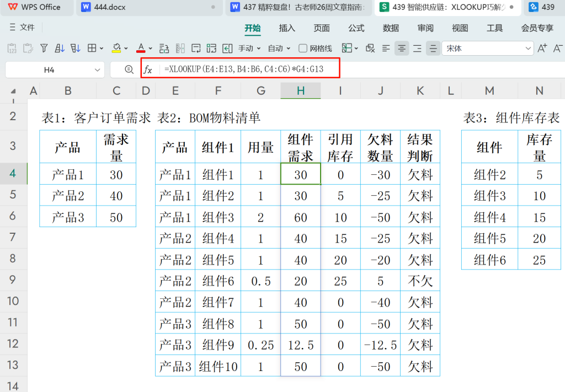Open the 手动 dropdown
Screen dimensions: 565x392
[249, 48]
